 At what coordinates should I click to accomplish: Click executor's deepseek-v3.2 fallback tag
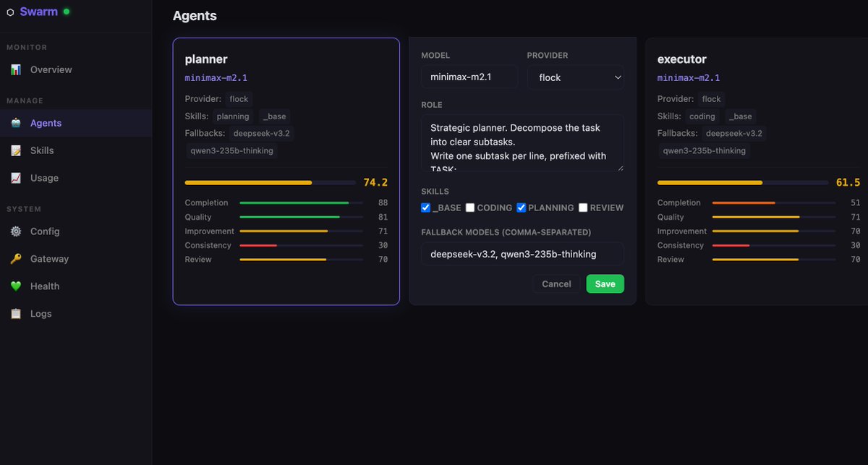pyautogui.click(x=734, y=134)
